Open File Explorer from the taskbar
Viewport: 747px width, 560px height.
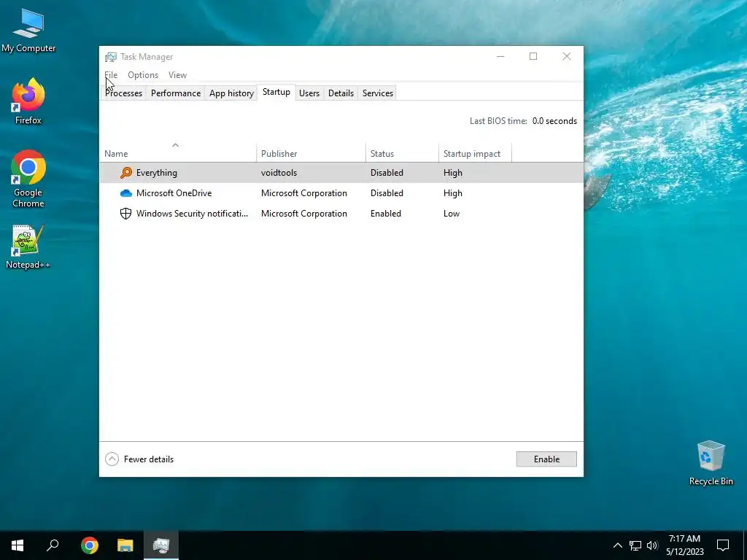pos(125,545)
